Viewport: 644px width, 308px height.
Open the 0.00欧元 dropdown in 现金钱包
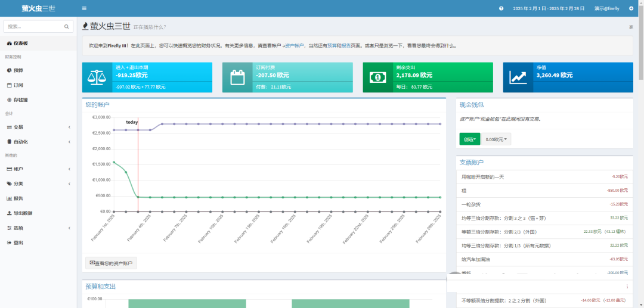point(496,139)
